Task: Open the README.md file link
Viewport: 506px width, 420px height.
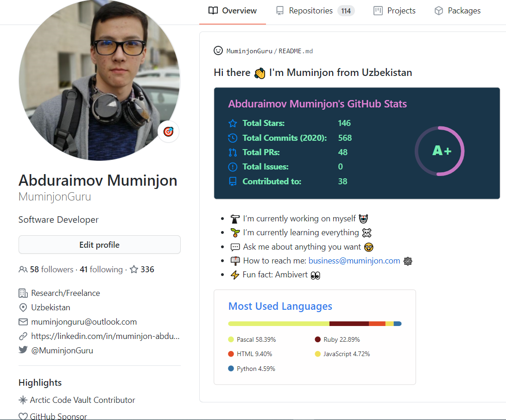Action: click(296, 51)
